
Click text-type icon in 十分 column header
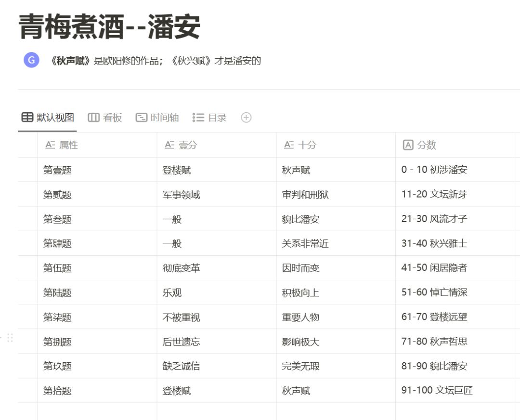click(289, 145)
